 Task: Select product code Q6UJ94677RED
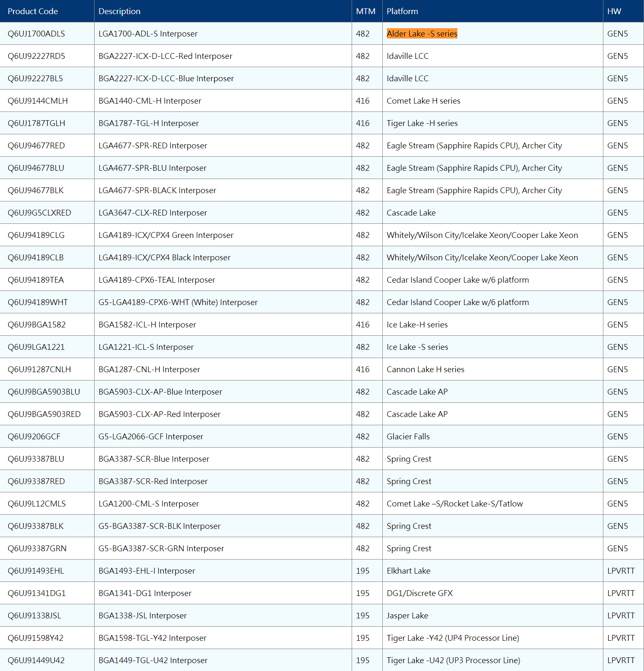click(36, 145)
